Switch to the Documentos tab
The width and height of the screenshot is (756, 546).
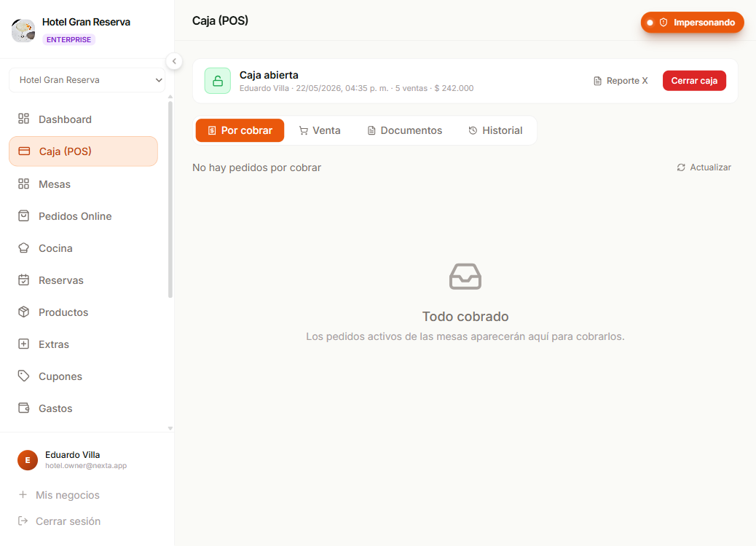405,130
